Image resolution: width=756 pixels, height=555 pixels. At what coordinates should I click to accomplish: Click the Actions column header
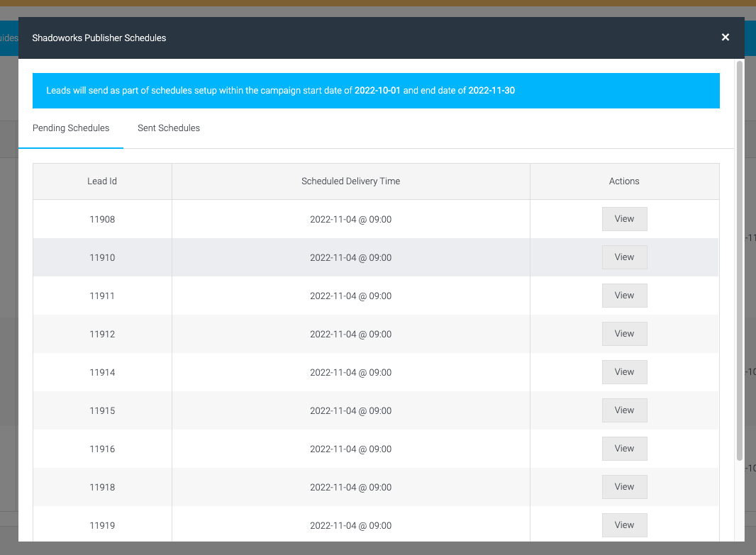tap(624, 181)
